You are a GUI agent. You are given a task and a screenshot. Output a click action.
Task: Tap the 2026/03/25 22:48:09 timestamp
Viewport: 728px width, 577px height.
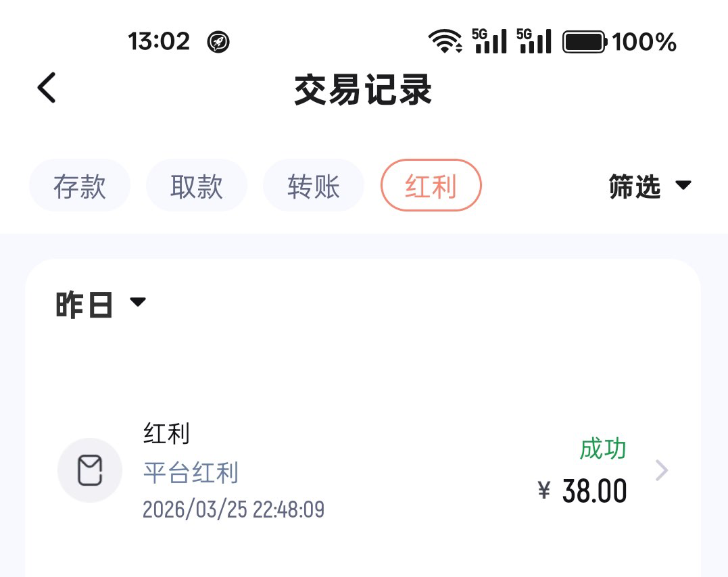point(233,509)
